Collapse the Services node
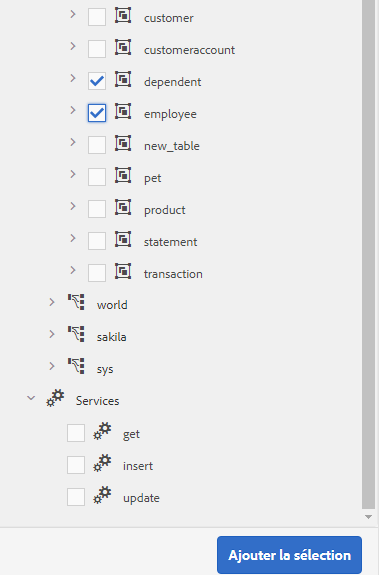This screenshot has width=379, height=575. pos(31,398)
